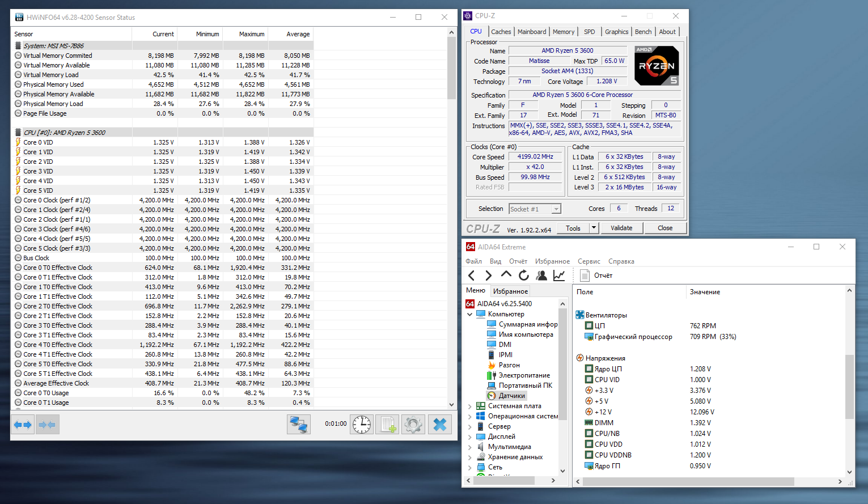This screenshot has height=504, width=868.
Task: Open the Справка menu in AIDA64
Action: [x=621, y=261]
